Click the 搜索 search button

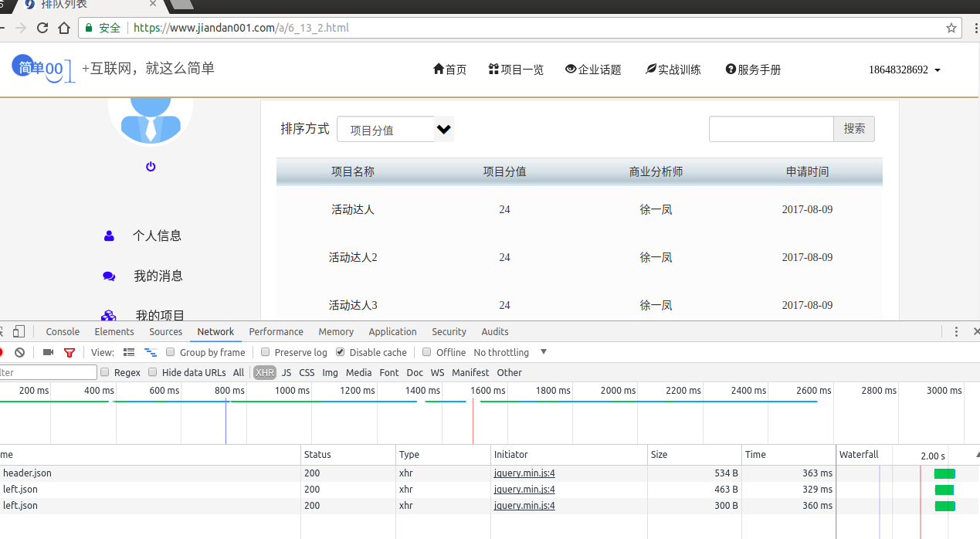pyautogui.click(x=854, y=129)
